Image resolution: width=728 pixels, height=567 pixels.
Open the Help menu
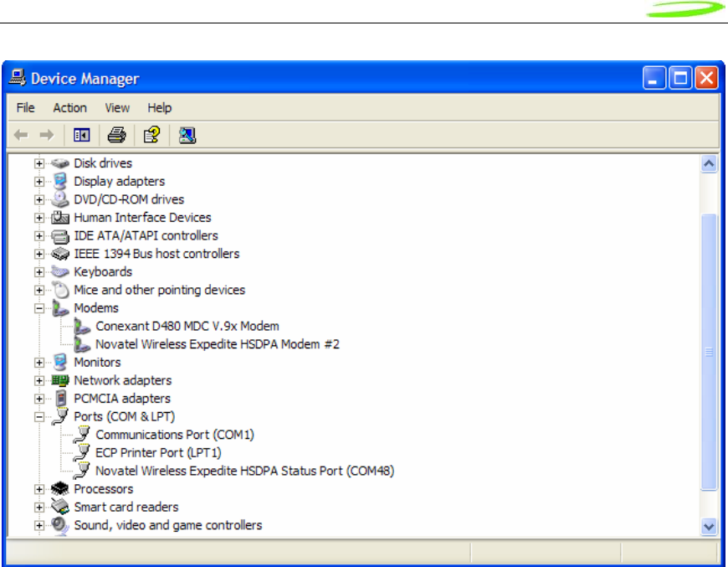pos(159,108)
